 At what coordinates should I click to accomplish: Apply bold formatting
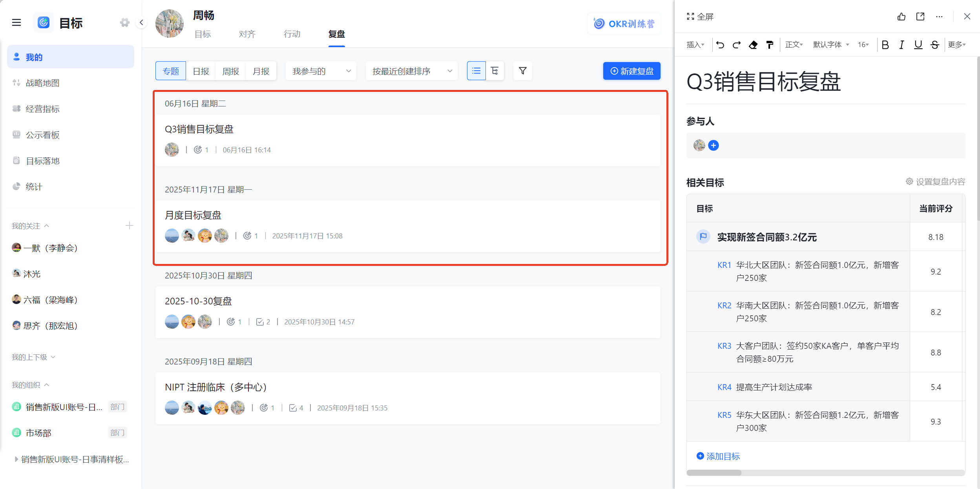885,45
